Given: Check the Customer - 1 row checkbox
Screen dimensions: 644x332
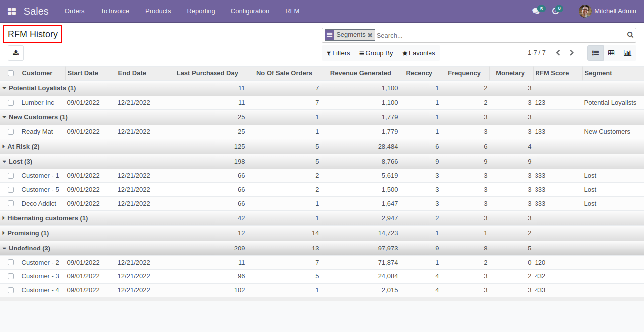Looking at the screenshot, I should coord(11,176).
